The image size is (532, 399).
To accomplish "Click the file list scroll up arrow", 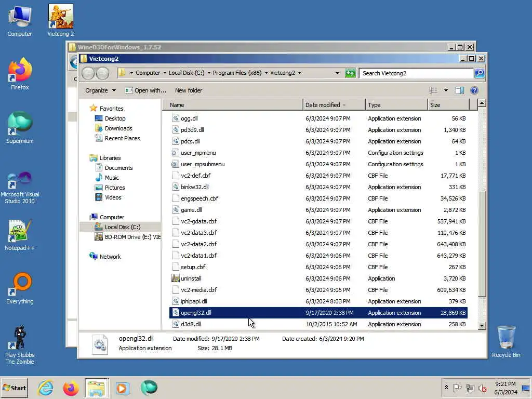I will click(x=482, y=103).
